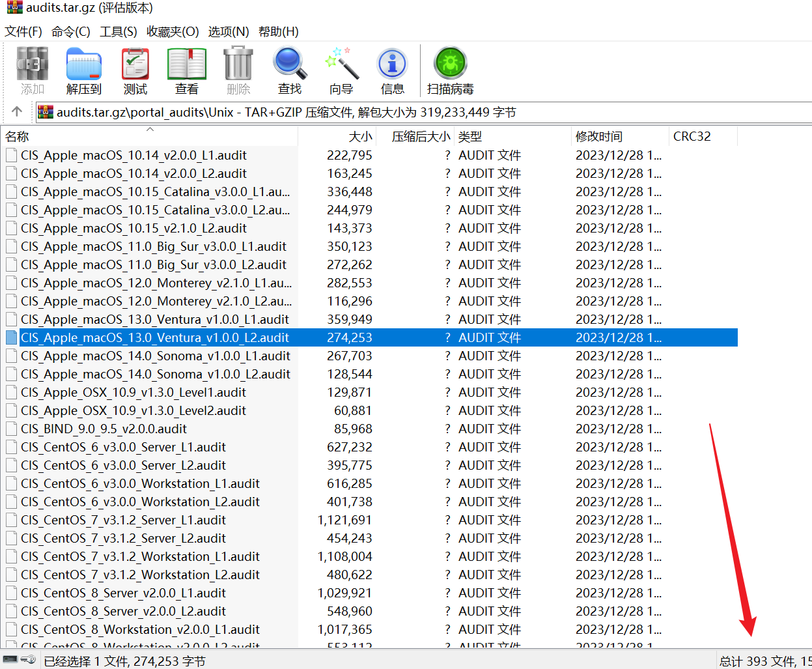Click file icon of CIS_CentOS_8_Server_v2.0.0_L1.audit
Screen dimensions: 812x669
11,593
